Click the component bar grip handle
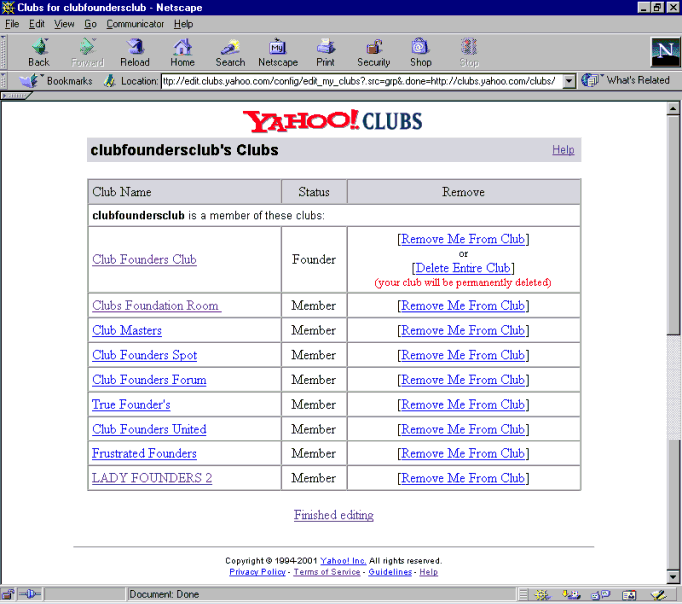 tap(523, 594)
